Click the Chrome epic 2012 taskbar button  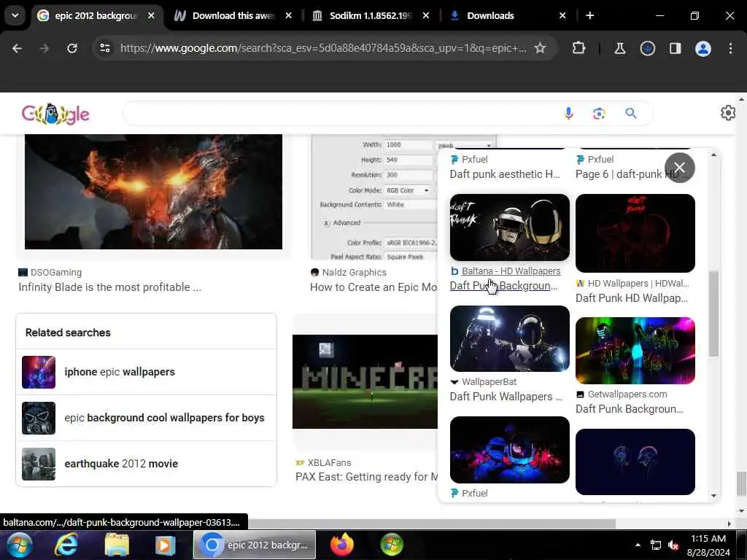coord(255,545)
